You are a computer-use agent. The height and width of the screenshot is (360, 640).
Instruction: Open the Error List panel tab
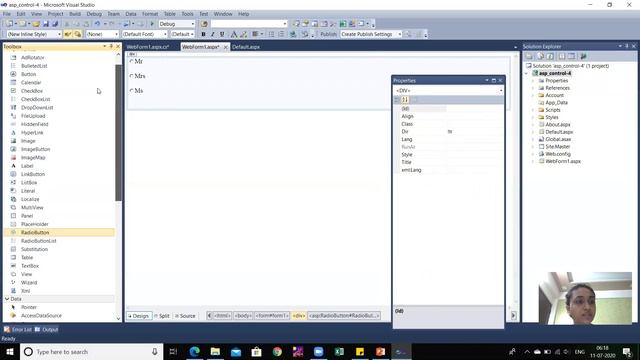(x=18, y=329)
